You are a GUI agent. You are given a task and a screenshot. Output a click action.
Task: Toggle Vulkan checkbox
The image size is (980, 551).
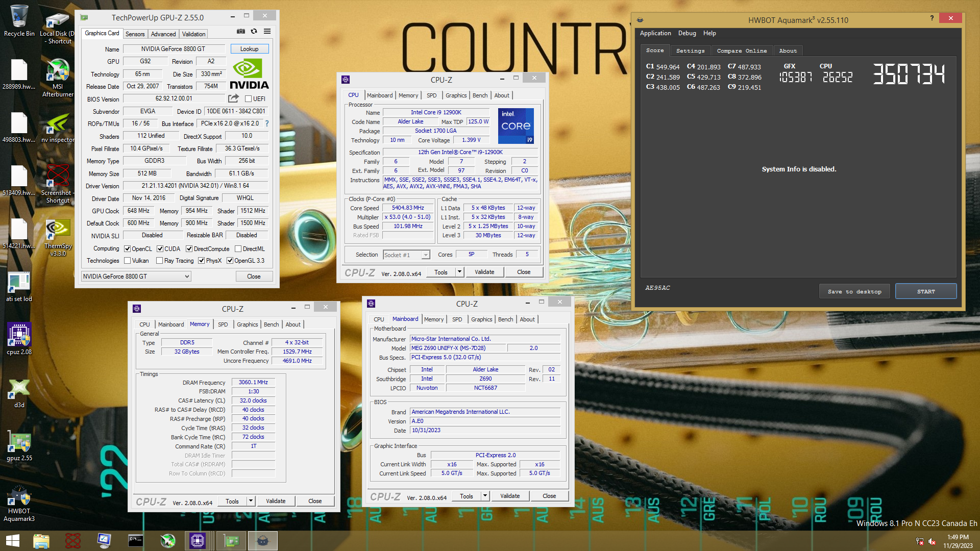coord(127,261)
